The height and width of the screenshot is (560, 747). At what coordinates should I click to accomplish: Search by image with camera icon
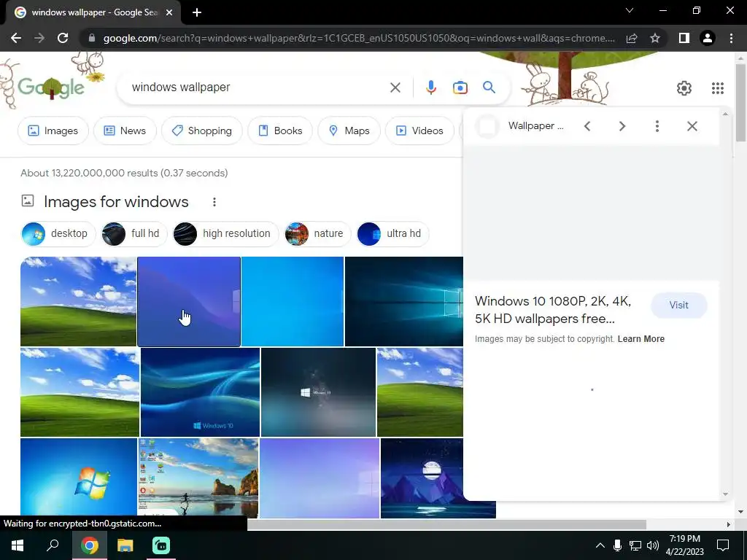460,87
